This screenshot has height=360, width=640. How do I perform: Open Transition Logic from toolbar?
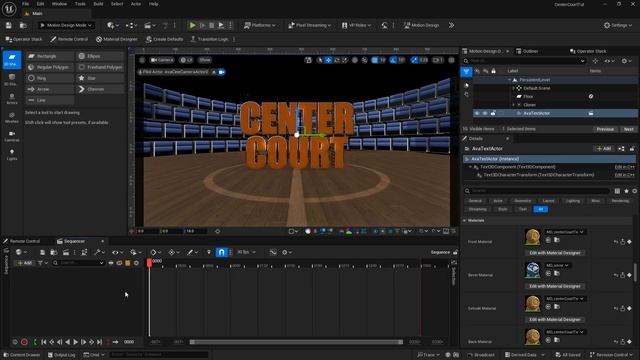[x=209, y=39]
